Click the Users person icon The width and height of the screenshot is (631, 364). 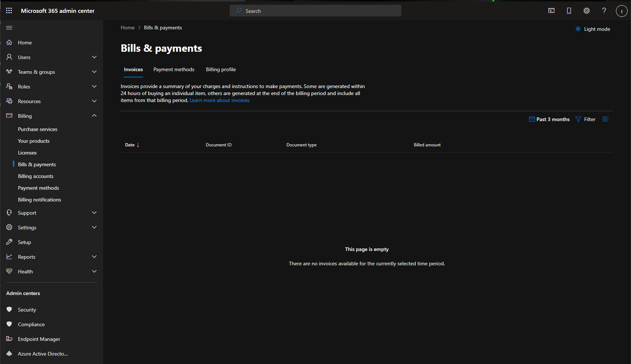(x=9, y=57)
